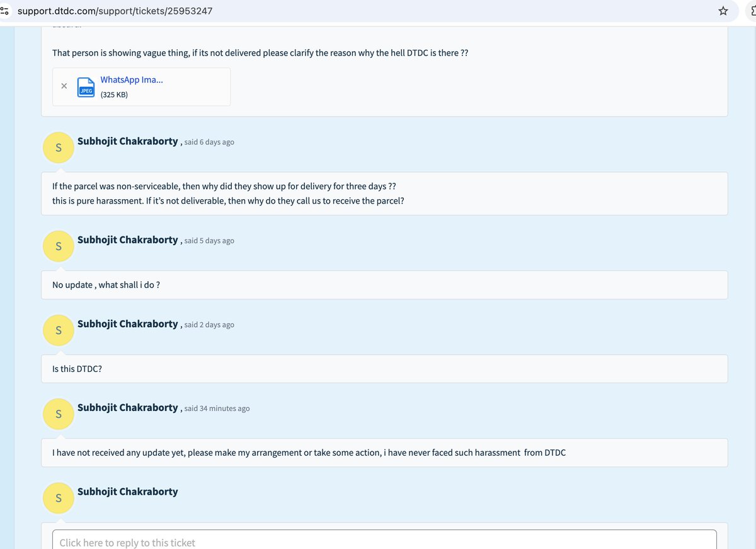Click Subhojit Chakraborty name on 6 days ago comment
Viewport: 756px width, 549px height.
tap(127, 141)
